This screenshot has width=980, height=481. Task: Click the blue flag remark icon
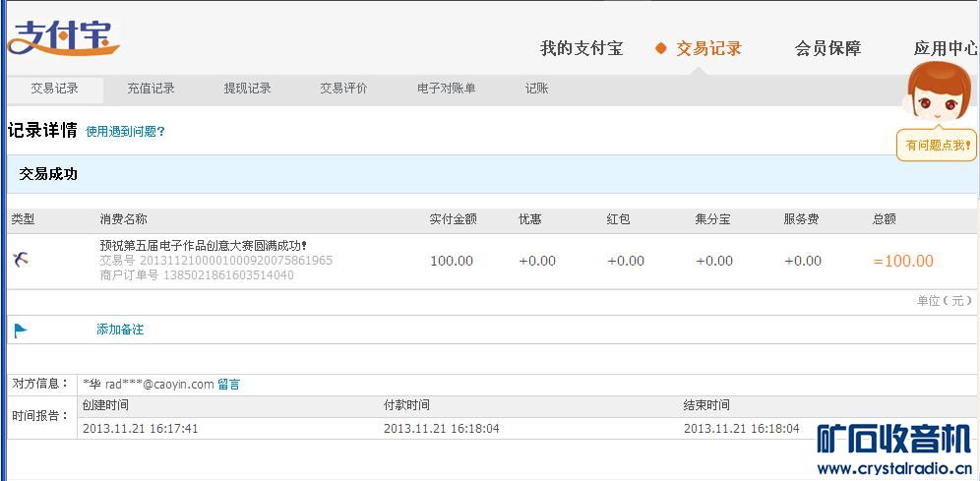click(x=20, y=331)
